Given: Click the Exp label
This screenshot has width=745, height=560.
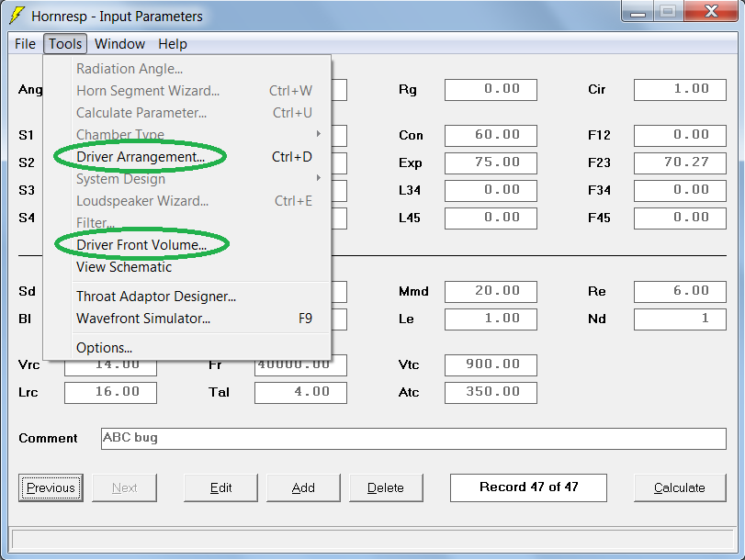Looking at the screenshot, I should [x=410, y=162].
